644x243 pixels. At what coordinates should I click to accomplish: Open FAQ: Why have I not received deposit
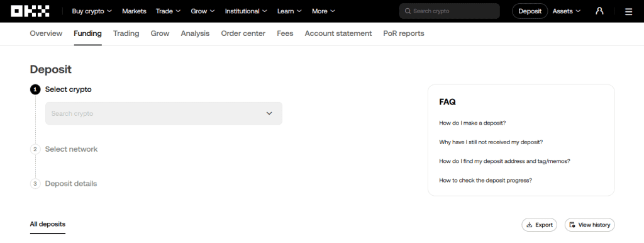click(491, 142)
